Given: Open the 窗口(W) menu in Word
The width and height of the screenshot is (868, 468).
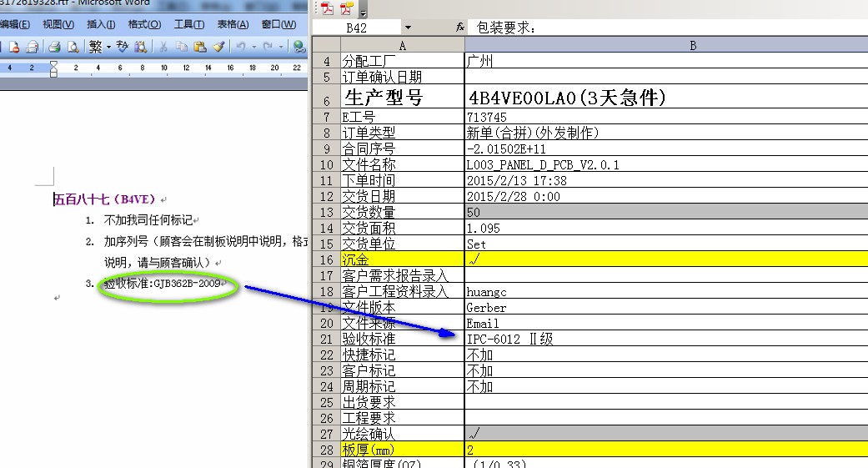Looking at the screenshot, I should 279,24.
